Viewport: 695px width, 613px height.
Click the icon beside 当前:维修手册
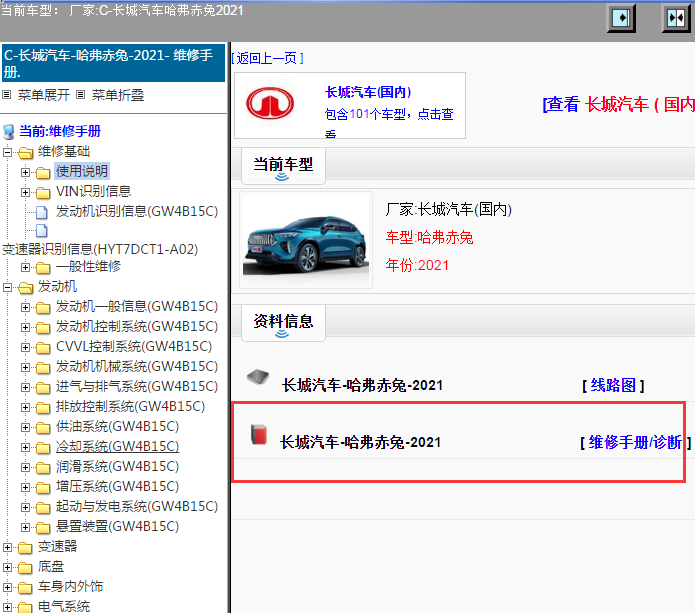tap(8, 132)
